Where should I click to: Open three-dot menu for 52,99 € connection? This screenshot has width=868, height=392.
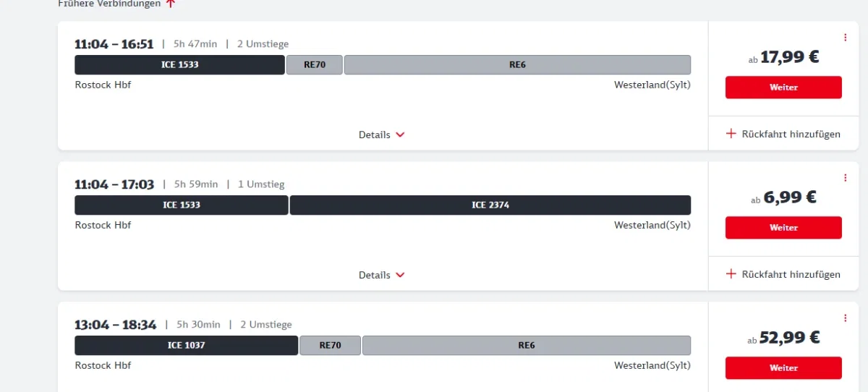[x=845, y=318]
